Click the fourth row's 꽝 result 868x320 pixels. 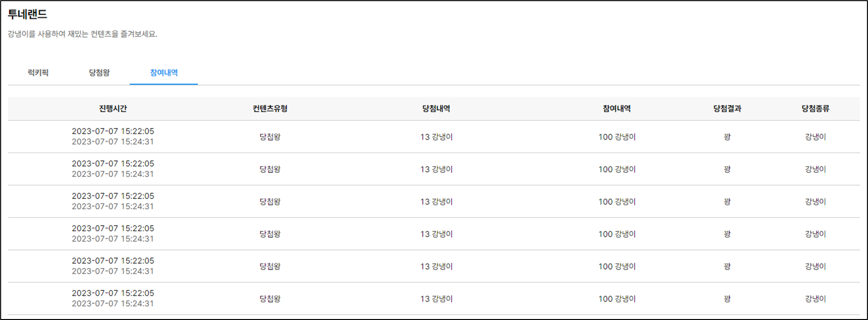coord(727,234)
